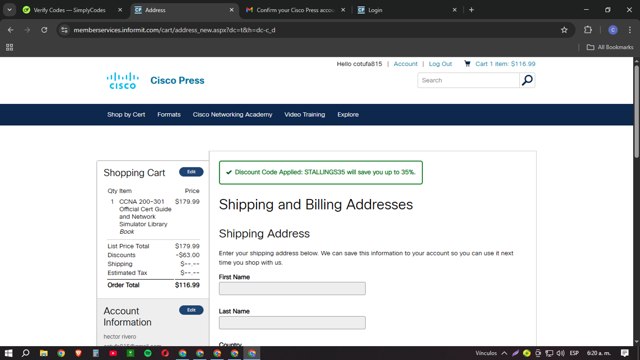Click the Edit button for the Shopping Cart

pyautogui.click(x=191, y=172)
